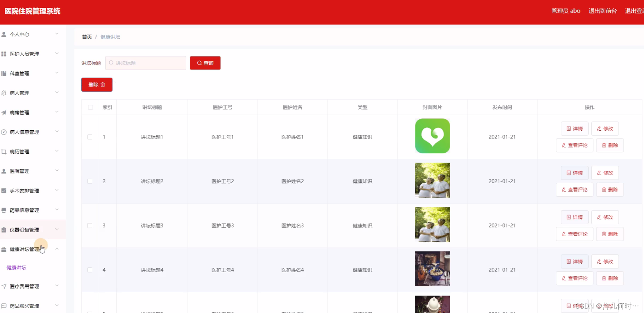Click the 讲坛标题 column header
The image size is (644, 313).
click(x=152, y=107)
